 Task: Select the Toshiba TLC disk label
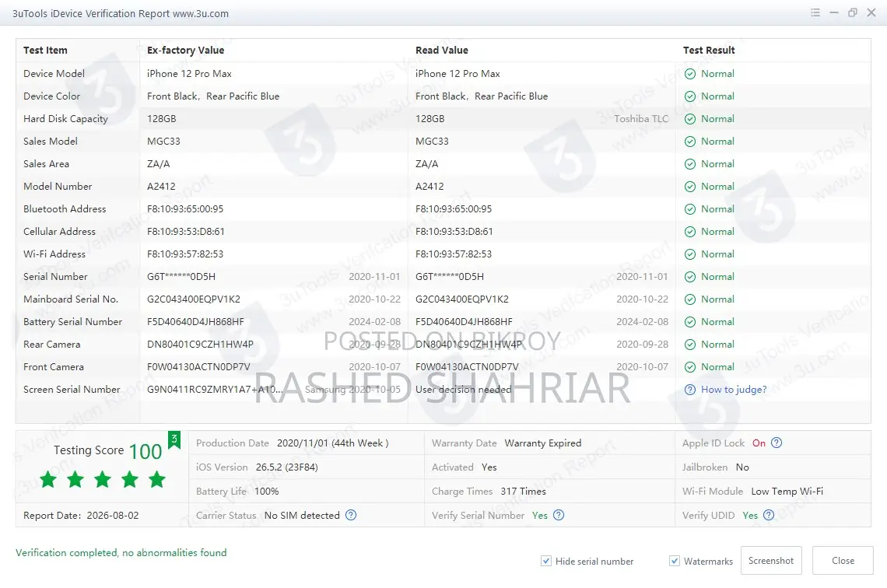[x=641, y=119]
